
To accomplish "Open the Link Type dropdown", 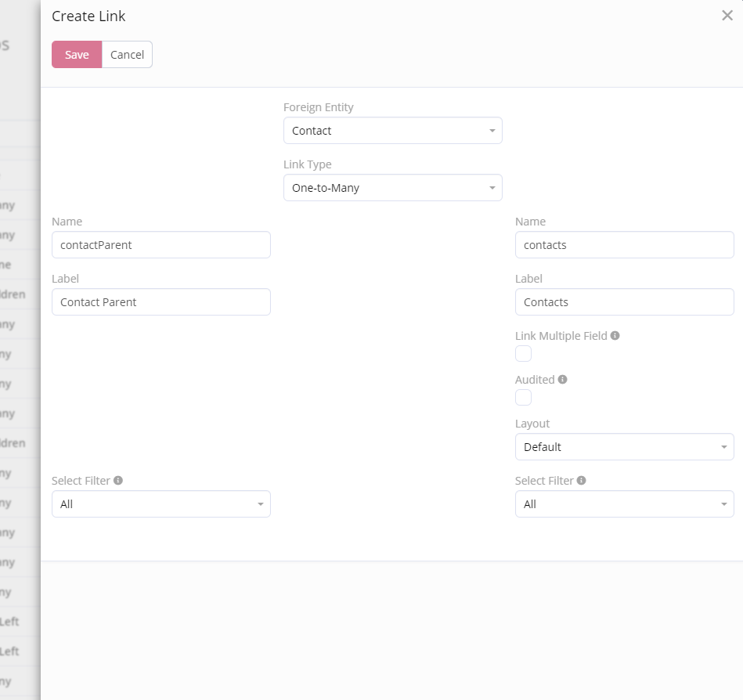I will tap(392, 188).
